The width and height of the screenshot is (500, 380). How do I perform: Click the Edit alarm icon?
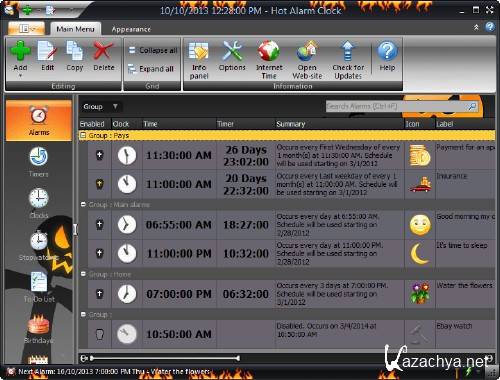pos(47,52)
